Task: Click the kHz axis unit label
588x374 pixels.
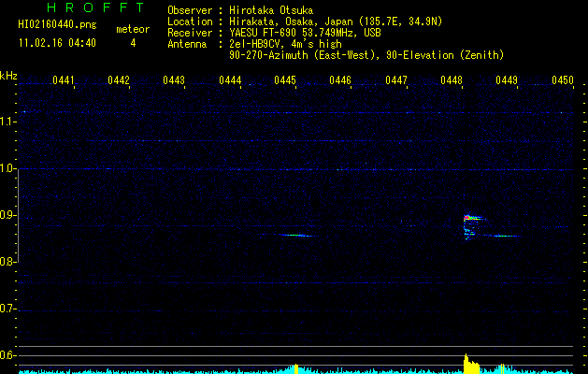Action: tap(9, 76)
